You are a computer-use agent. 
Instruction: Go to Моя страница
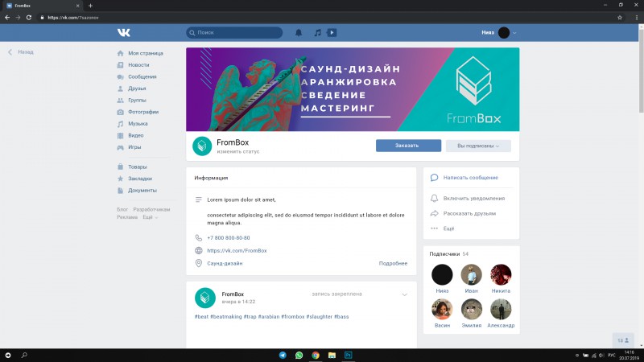click(x=146, y=53)
